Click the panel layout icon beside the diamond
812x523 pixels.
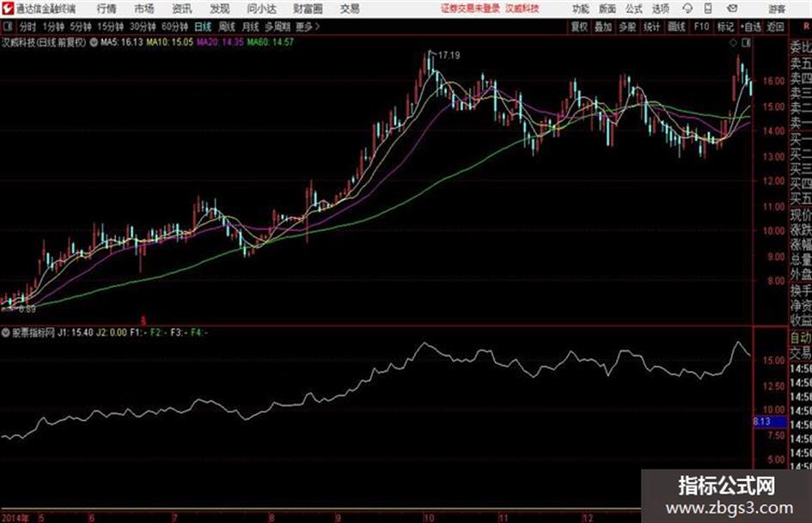(746, 43)
